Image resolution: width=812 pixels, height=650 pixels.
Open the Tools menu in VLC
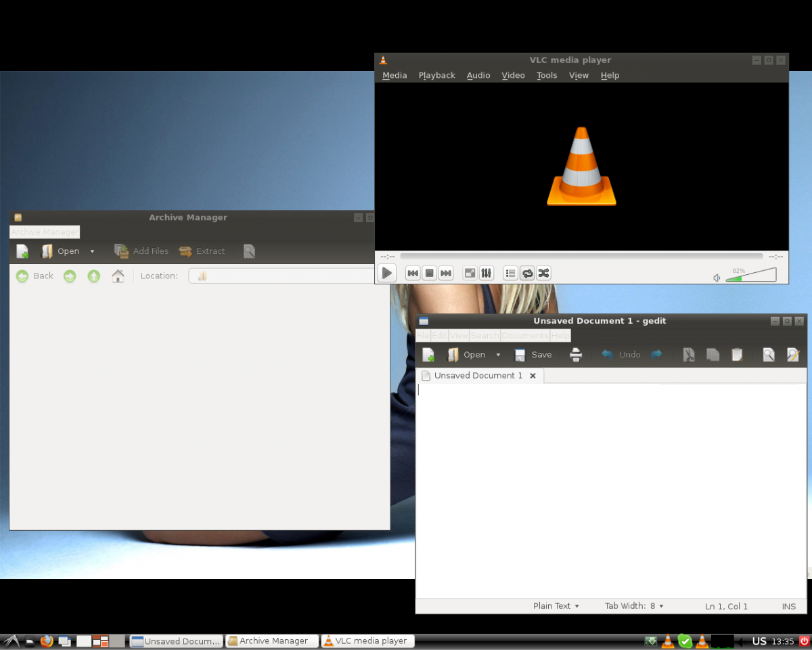click(547, 75)
